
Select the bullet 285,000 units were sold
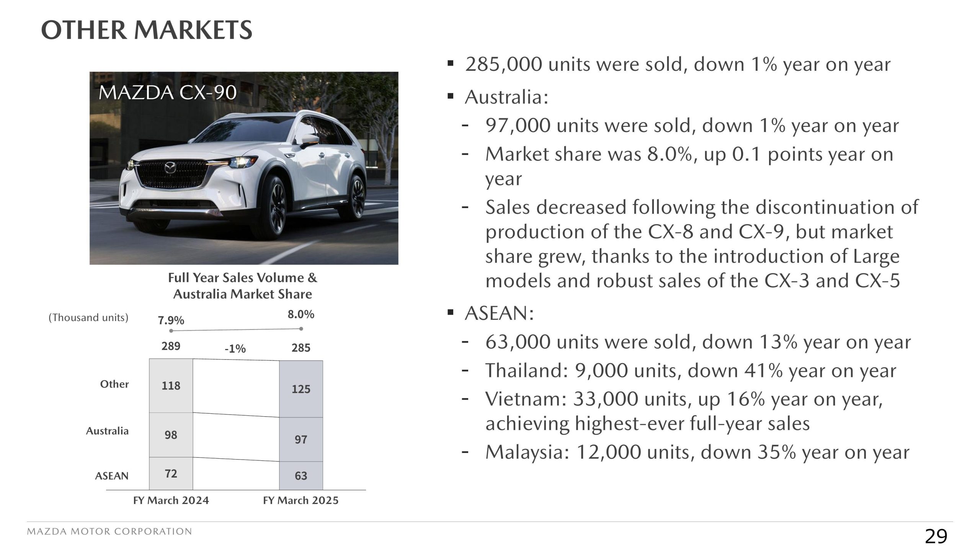(x=678, y=64)
